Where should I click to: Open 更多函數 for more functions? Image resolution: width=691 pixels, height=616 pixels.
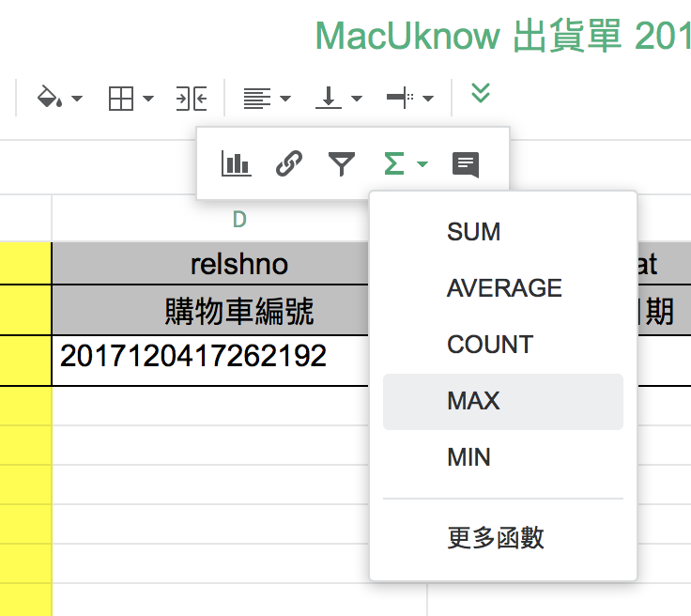[x=496, y=538]
